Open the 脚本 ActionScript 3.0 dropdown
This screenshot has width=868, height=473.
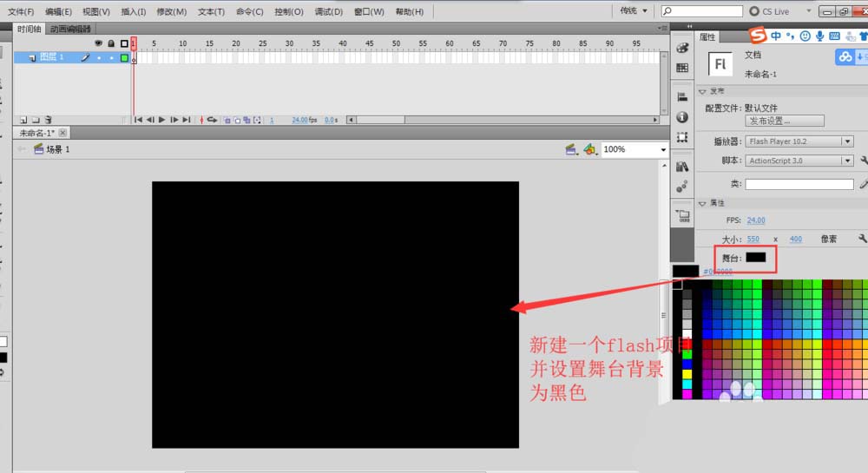(x=799, y=161)
